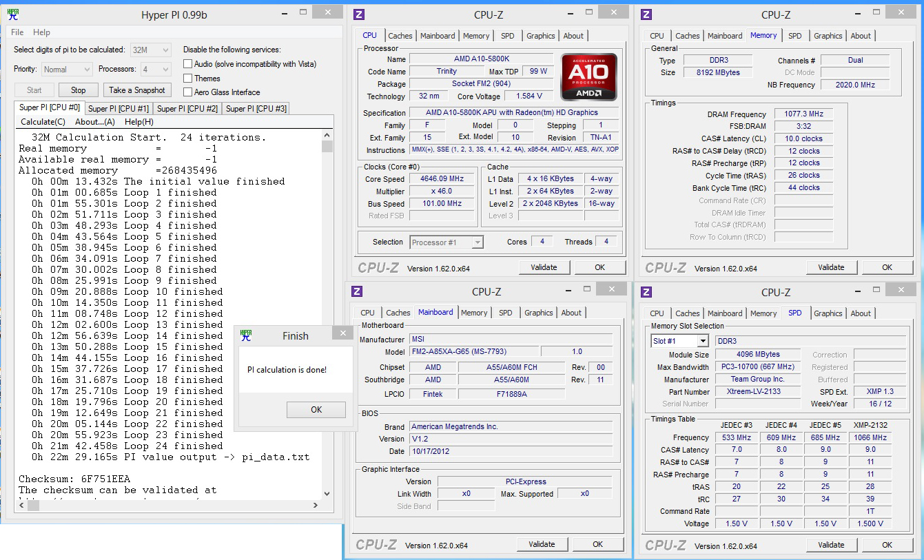The image size is (924, 560).
Task: Open the Help(H) menu in Super PI
Action: point(139,122)
